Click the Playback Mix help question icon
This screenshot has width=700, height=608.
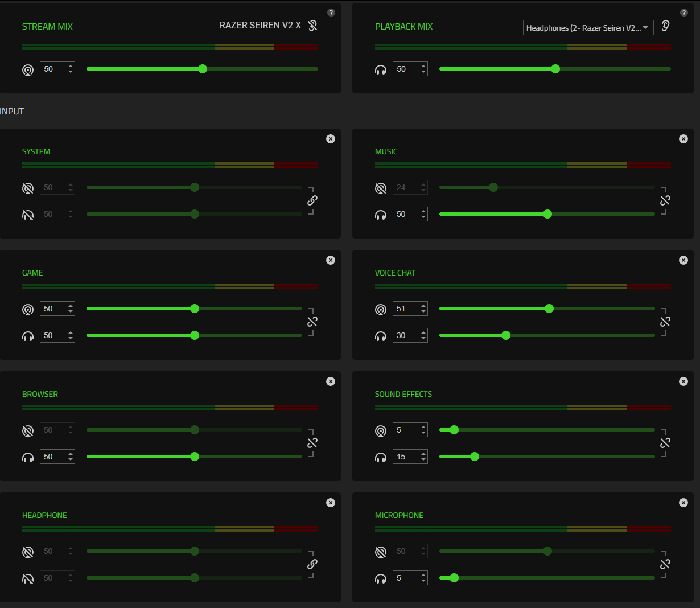click(684, 13)
